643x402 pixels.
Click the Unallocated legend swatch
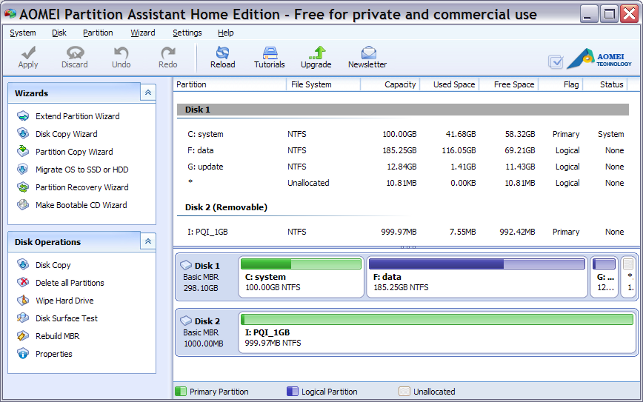pos(404,391)
